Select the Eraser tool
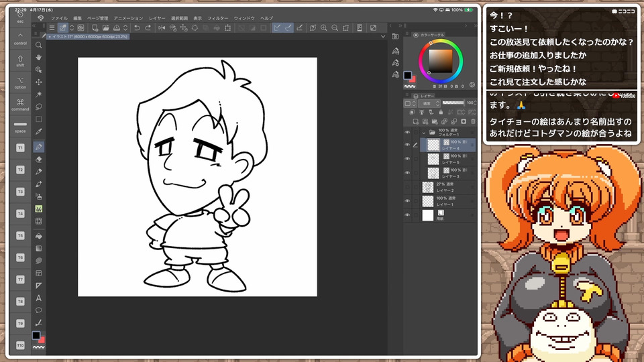Image resolution: width=644 pixels, height=362 pixels. click(x=39, y=160)
